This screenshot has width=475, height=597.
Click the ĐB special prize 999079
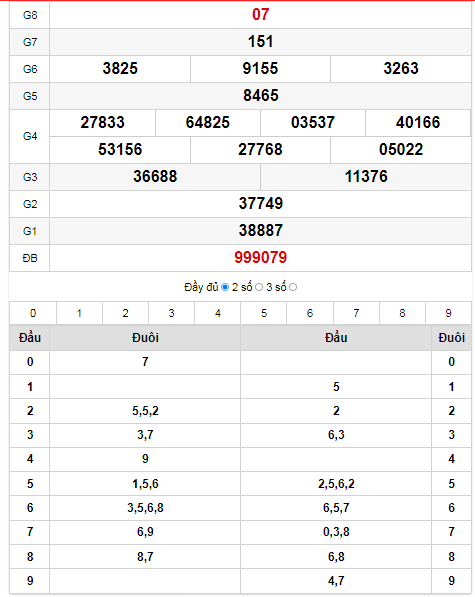[x=261, y=258]
